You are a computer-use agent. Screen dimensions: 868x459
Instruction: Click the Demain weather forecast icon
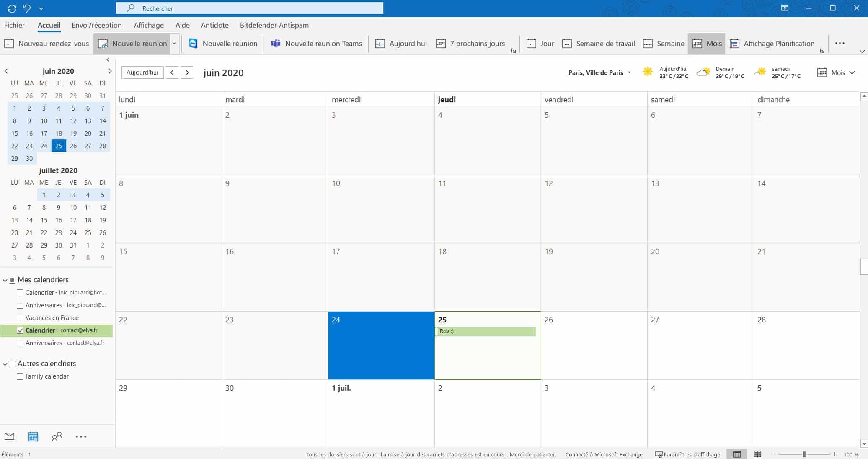click(703, 72)
